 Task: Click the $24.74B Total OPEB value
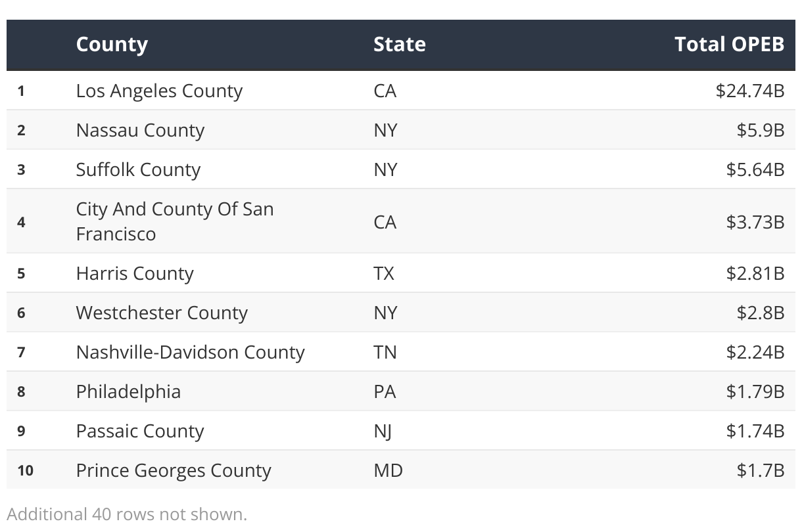click(x=750, y=91)
